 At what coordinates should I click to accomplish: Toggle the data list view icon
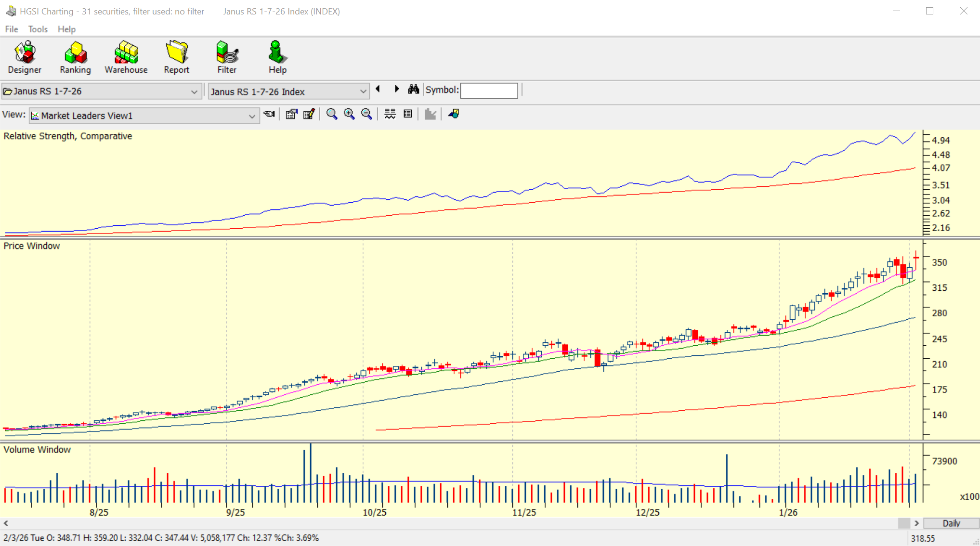coord(408,114)
